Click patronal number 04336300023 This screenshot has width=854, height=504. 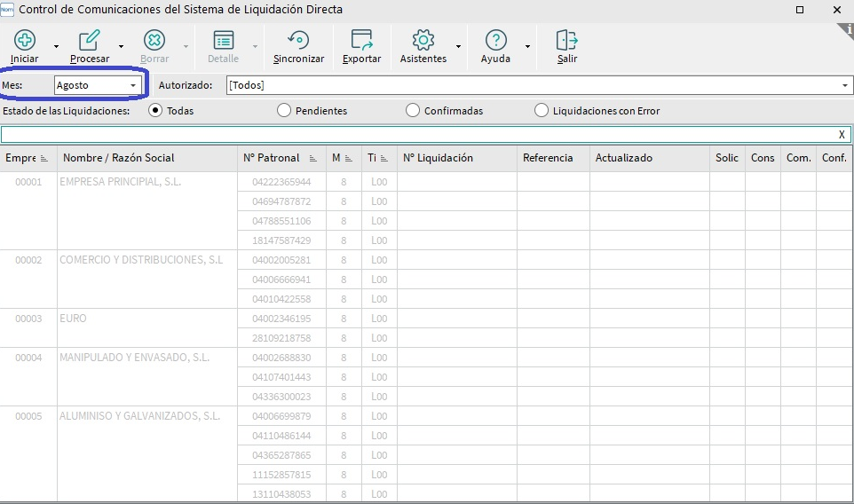[x=281, y=397]
